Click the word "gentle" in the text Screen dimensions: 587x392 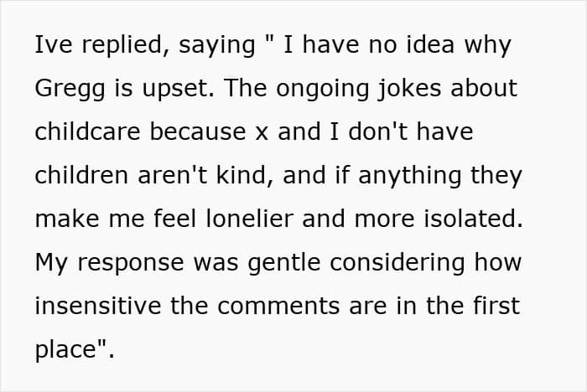click(284, 263)
